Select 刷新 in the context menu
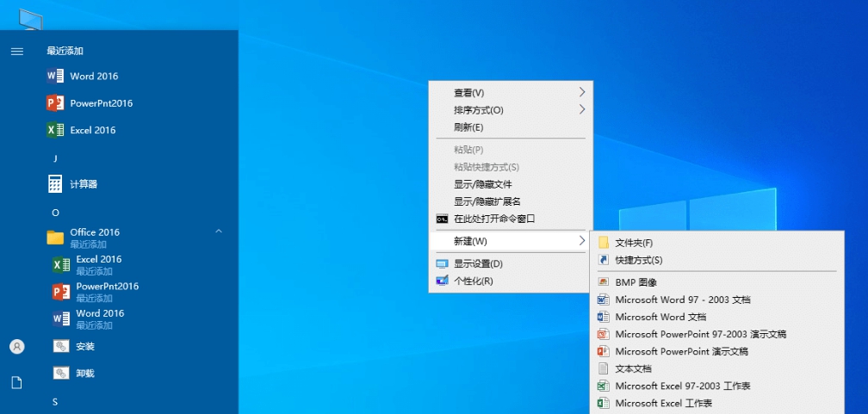The height and width of the screenshot is (414, 868). click(x=511, y=127)
